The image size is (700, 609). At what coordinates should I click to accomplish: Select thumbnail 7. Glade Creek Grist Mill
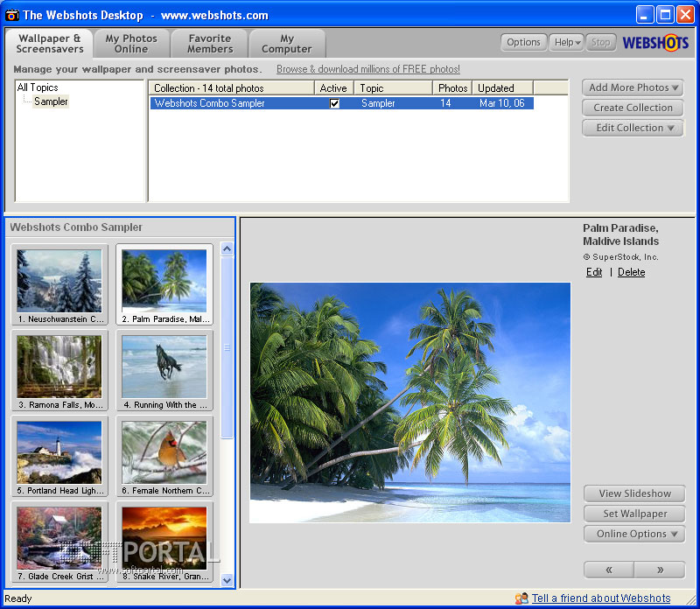[59, 541]
